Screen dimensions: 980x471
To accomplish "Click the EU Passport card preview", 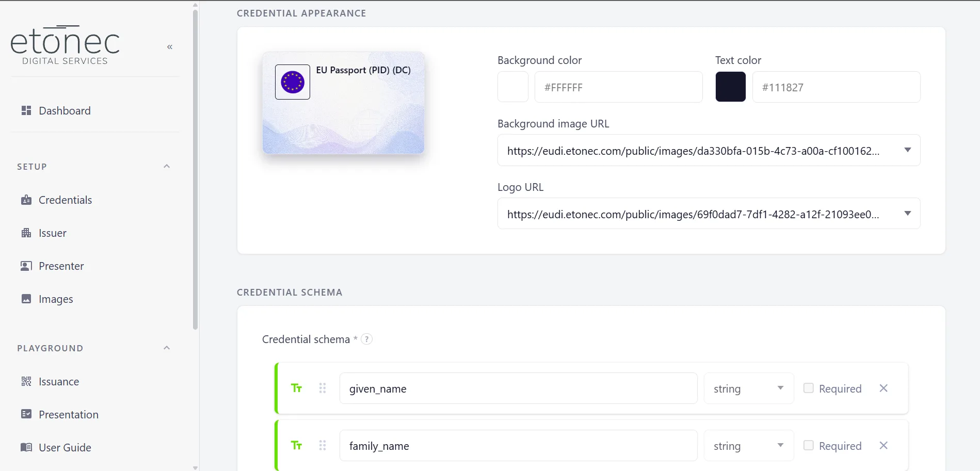I will point(344,103).
